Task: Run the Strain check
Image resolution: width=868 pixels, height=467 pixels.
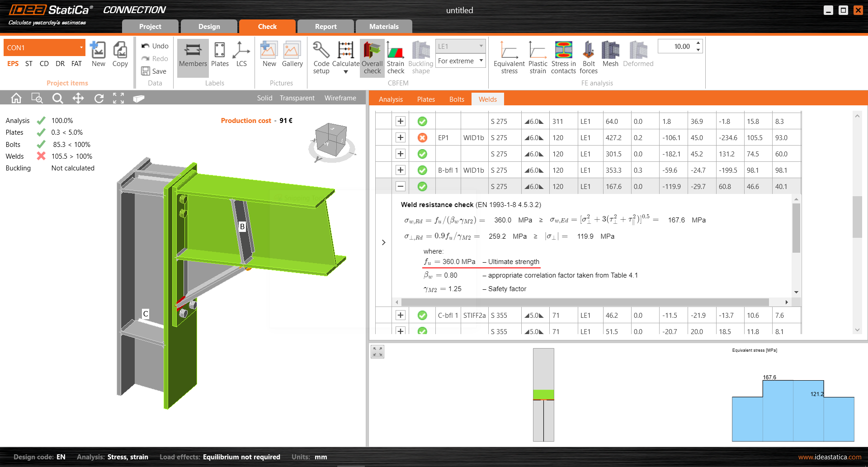Action: [x=396, y=57]
